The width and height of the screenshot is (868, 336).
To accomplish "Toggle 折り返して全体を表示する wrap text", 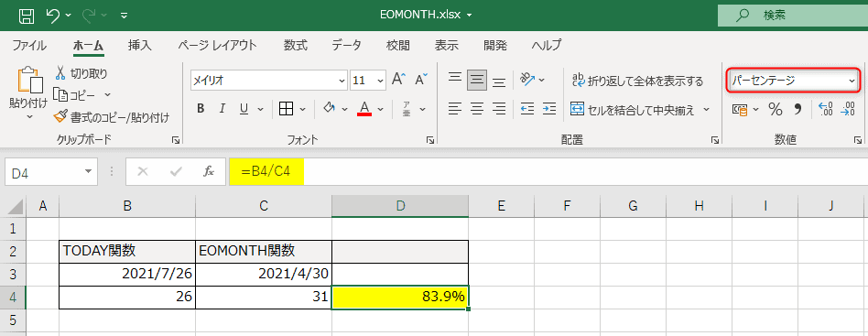I will 637,81.
